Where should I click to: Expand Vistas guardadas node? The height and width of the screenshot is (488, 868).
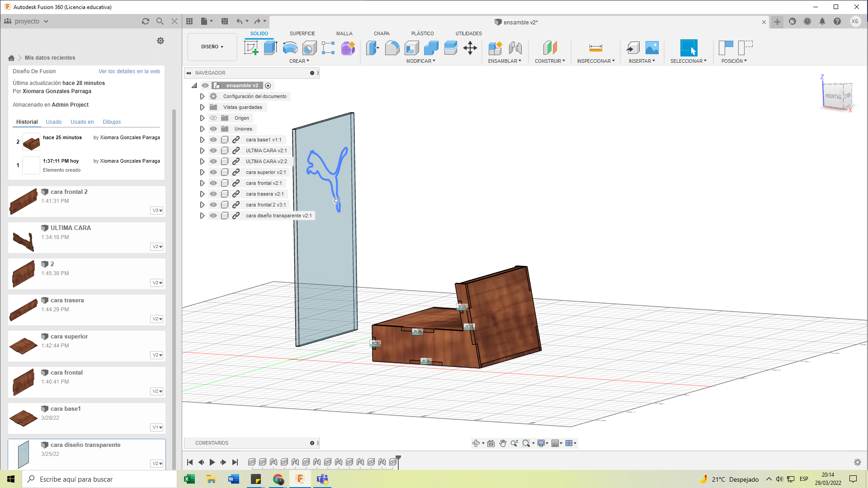pyautogui.click(x=202, y=107)
